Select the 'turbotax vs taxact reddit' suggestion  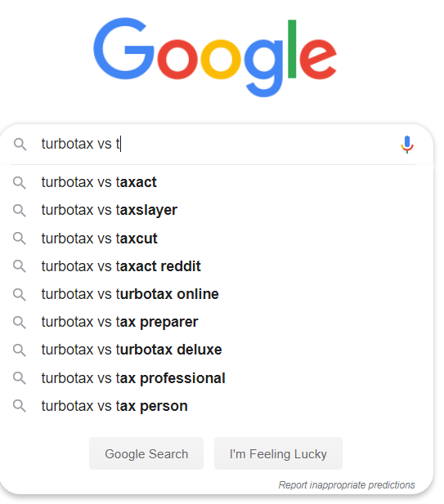tap(216, 266)
